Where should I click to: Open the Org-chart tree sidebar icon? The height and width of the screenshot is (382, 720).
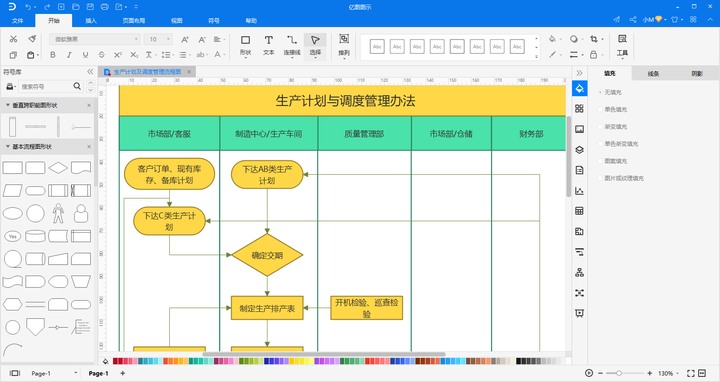(579, 273)
